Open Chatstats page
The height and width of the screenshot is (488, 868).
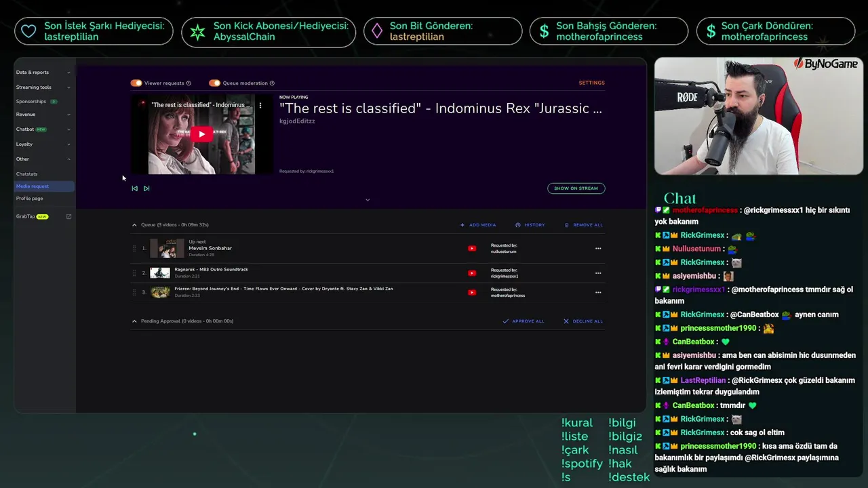click(27, 174)
